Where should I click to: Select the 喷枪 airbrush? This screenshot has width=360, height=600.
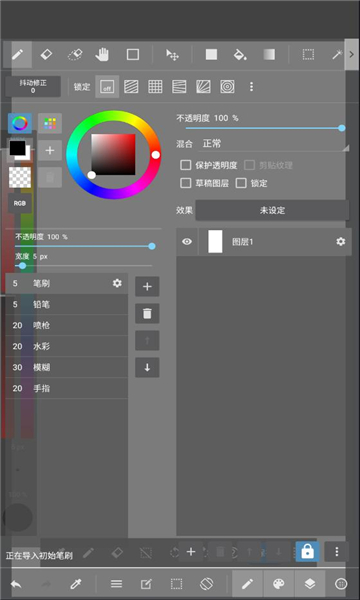click(67, 326)
